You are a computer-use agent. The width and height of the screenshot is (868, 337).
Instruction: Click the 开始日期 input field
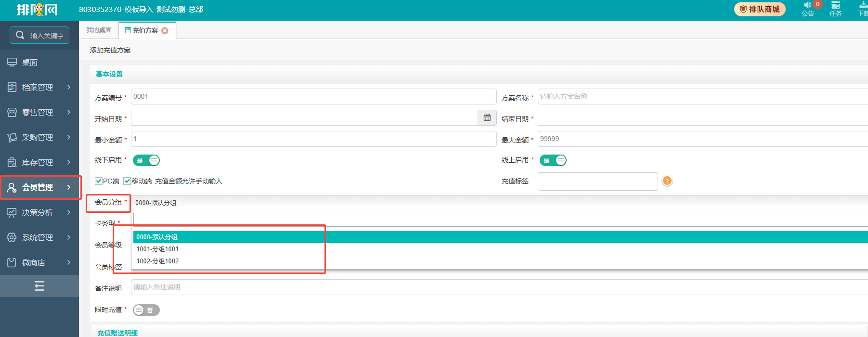[x=304, y=117]
